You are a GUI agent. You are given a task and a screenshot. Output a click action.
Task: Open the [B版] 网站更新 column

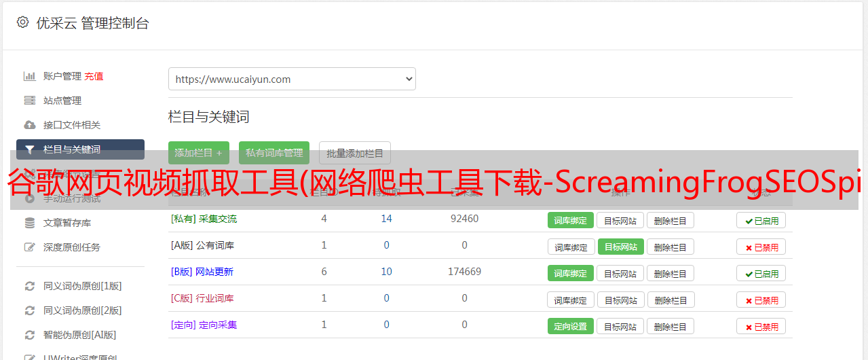[x=202, y=272]
